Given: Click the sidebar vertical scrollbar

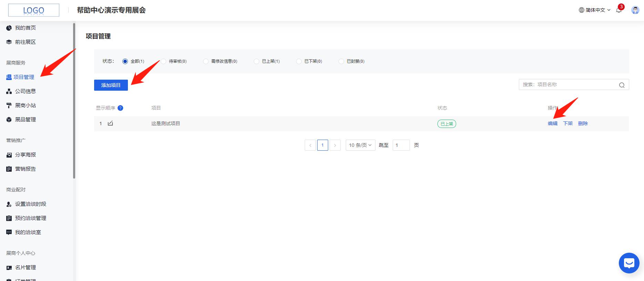Looking at the screenshot, I should click(74, 101).
